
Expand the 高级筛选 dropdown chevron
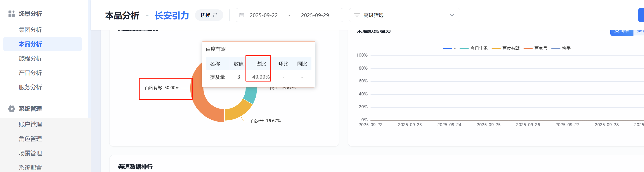pos(452,15)
